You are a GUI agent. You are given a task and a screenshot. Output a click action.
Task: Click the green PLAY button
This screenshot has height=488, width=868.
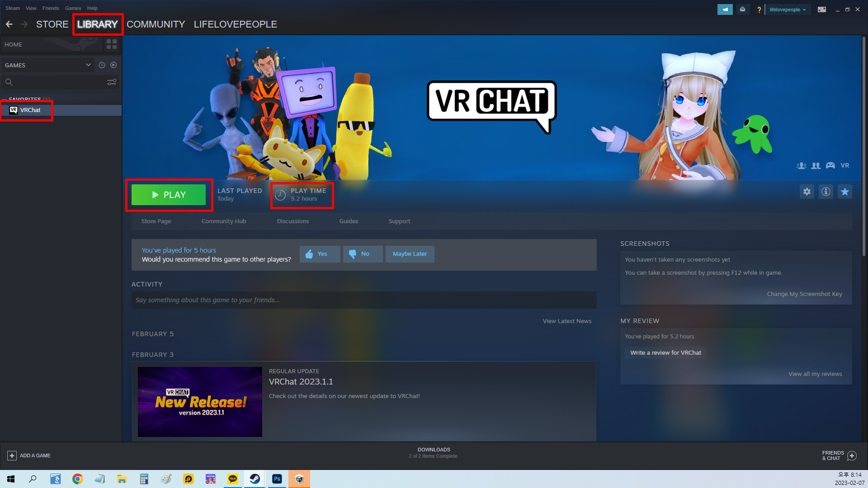(169, 195)
